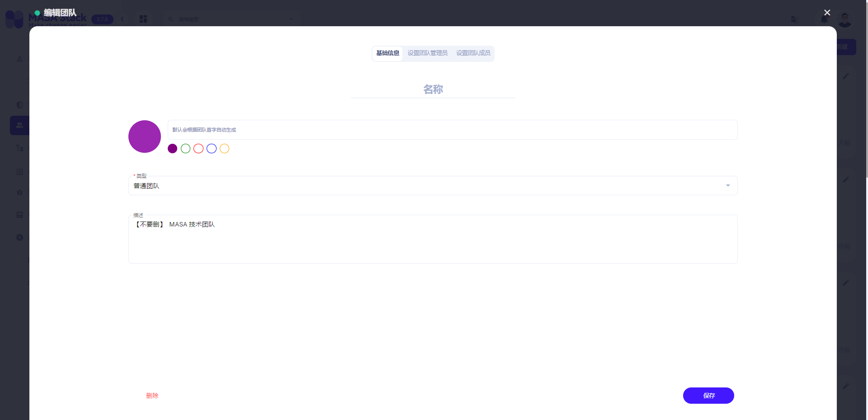Viewport: 868px width, 420px height.
Task: Click the notification bell icon
Action: [x=824, y=20]
